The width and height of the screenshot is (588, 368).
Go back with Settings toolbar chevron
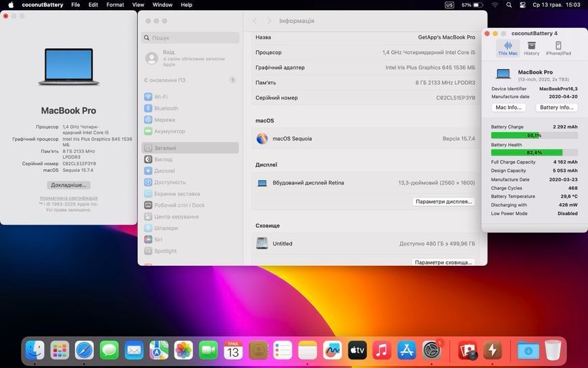(x=255, y=21)
